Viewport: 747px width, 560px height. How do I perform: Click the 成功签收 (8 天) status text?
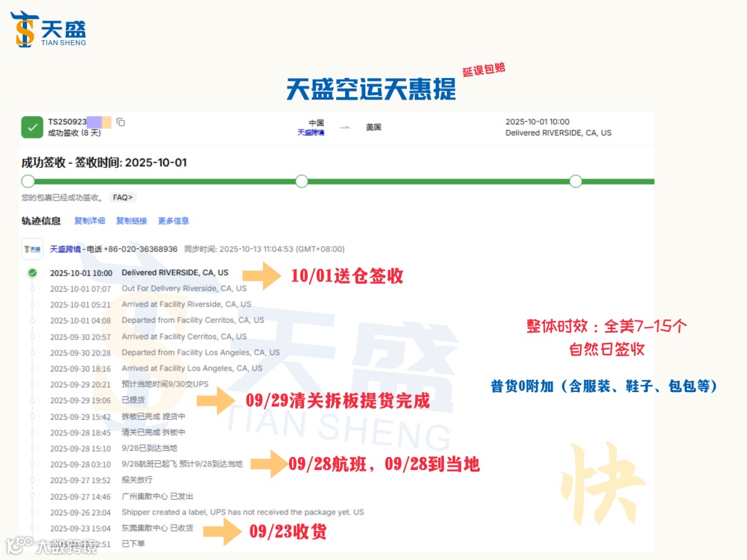coord(74,133)
